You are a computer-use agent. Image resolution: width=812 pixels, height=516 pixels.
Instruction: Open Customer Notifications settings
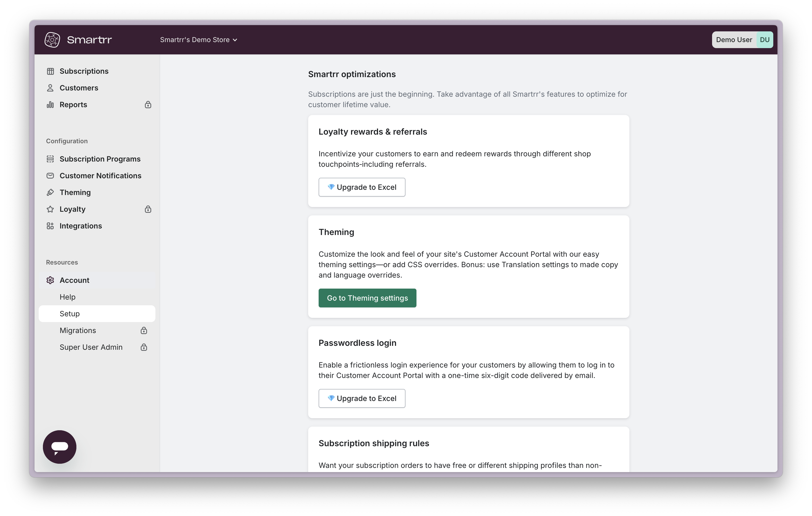[x=97, y=176]
